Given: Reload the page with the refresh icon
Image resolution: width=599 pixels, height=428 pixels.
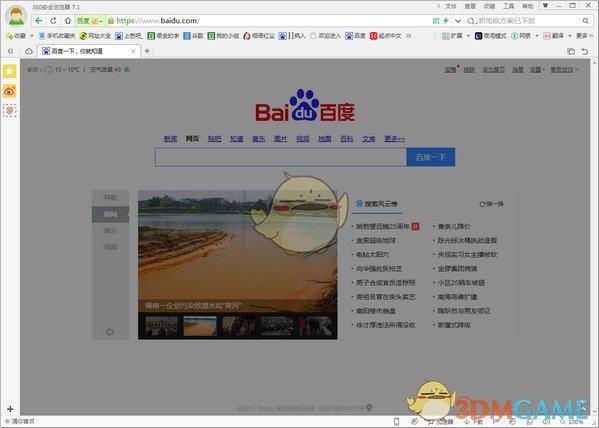Looking at the screenshot, I should click(x=53, y=21).
